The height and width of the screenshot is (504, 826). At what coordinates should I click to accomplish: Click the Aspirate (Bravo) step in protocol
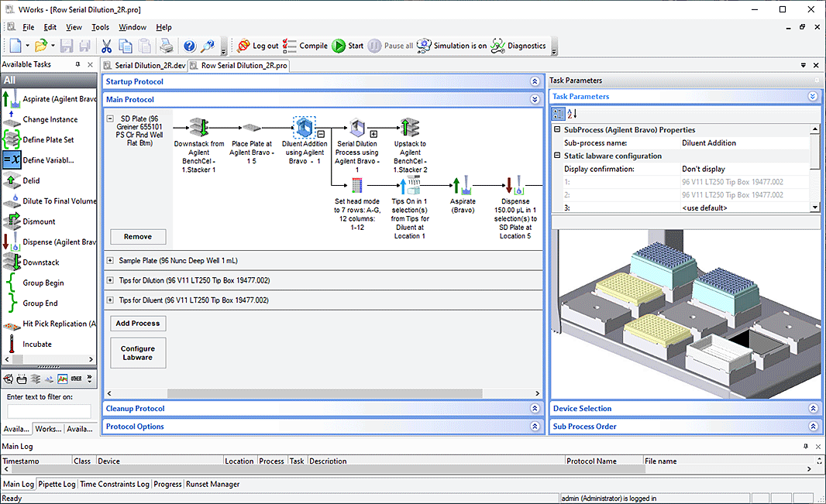coord(462,185)
